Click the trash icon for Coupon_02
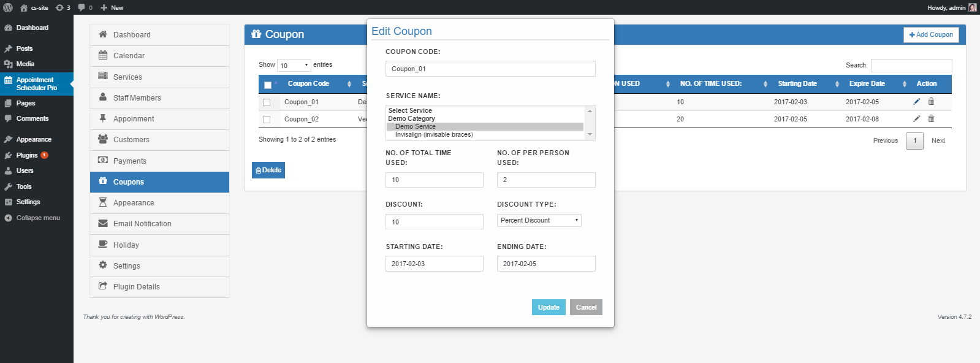This screenshot has height=363, width=980. pyautogui.click(x=931, y=119)
